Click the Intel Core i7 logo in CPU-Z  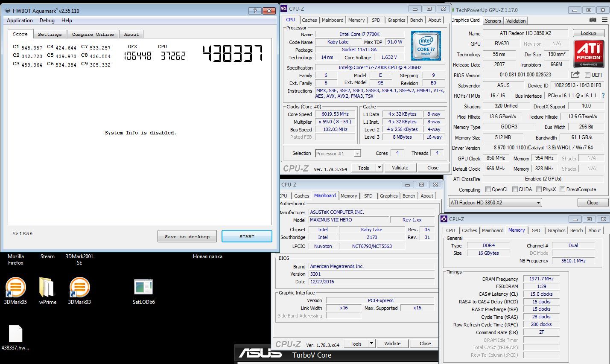(x=426, y=45)
